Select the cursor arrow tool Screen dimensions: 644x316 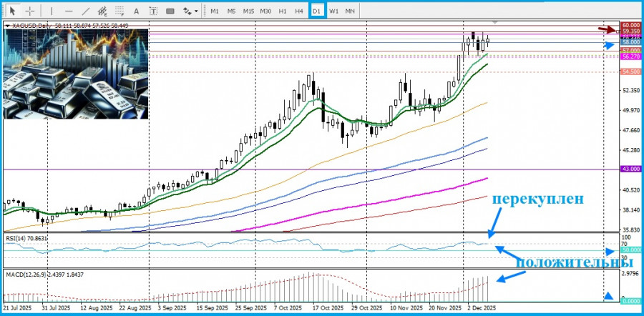coord(12,11)
